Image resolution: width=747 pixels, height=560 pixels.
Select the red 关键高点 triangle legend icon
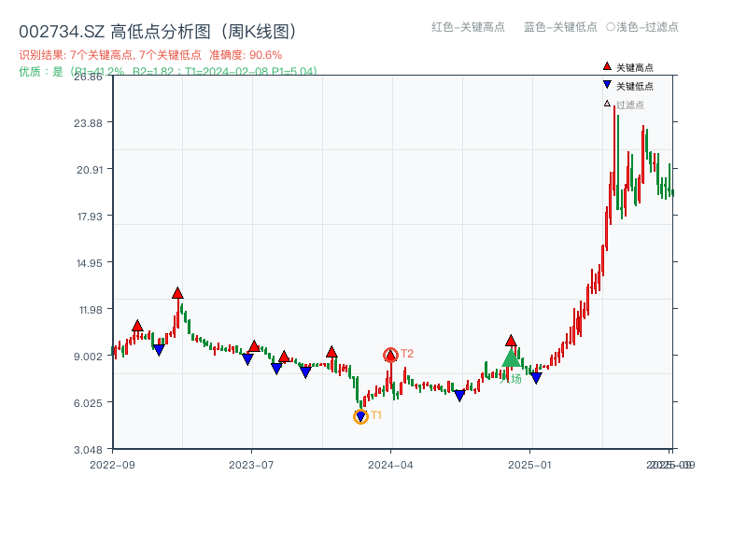(x=605, y=65)
